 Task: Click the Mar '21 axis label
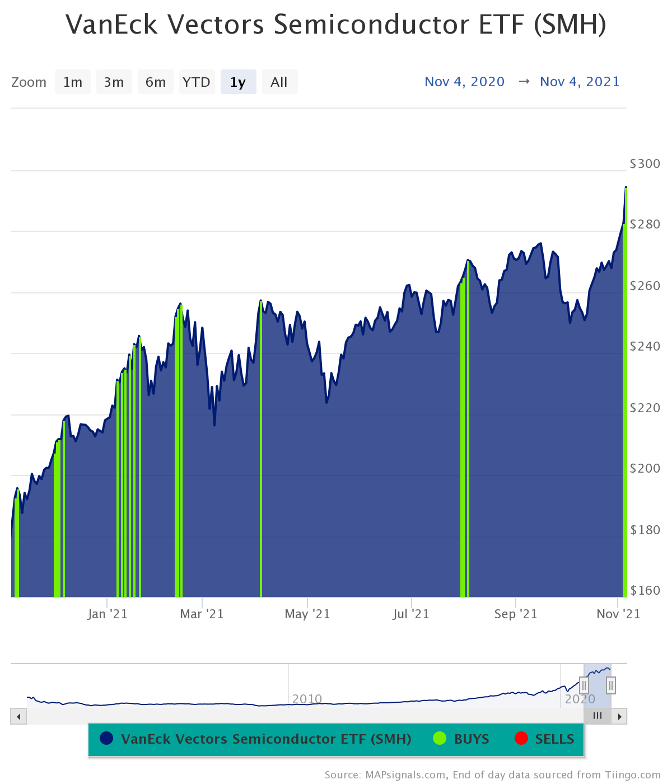[x=202, y=614]
